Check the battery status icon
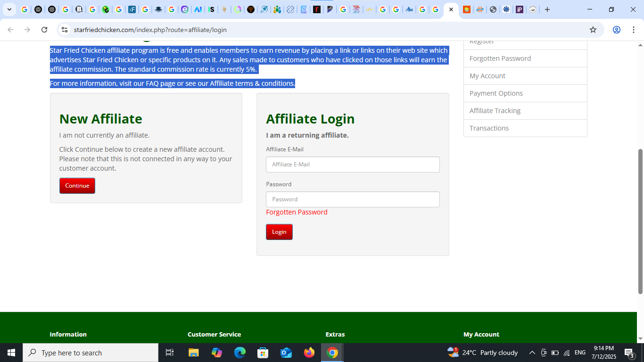644x362 pixels. pos(555,353)
